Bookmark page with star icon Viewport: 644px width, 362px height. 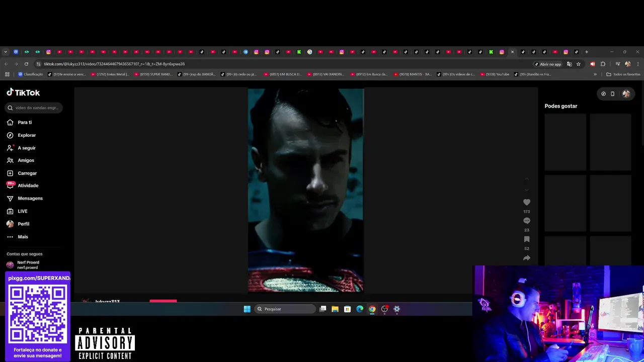[579, 64]
